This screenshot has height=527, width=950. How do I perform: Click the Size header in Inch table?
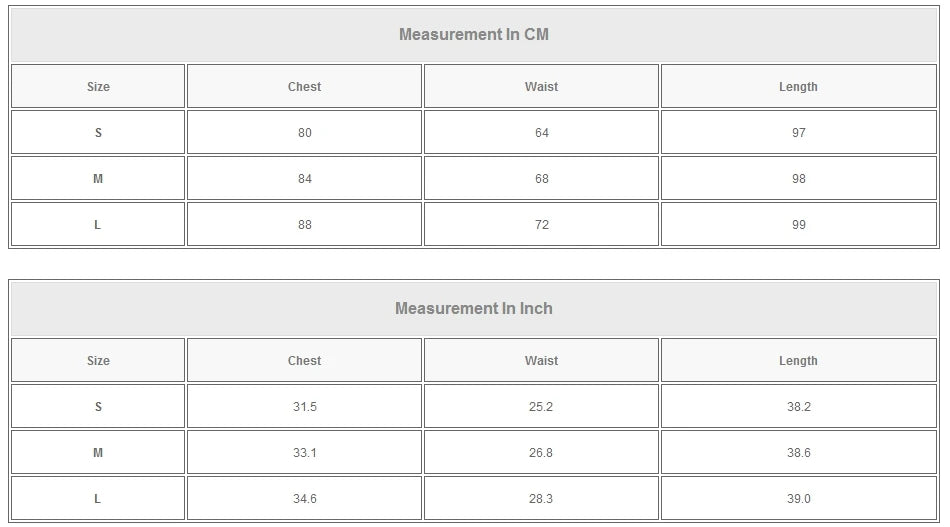[98, 361]
